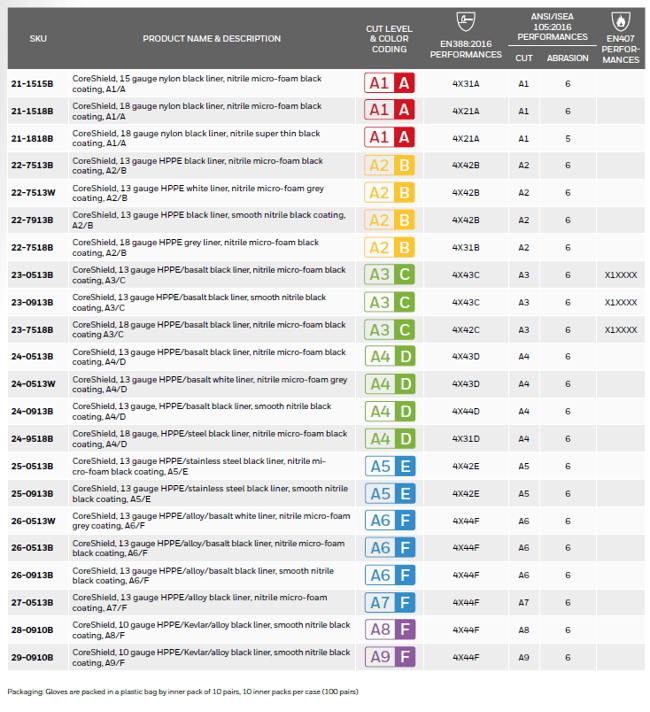Click ANSI cut value A7 for 27-0513B
Screen dimensions: 650x712
pos(524,603)
